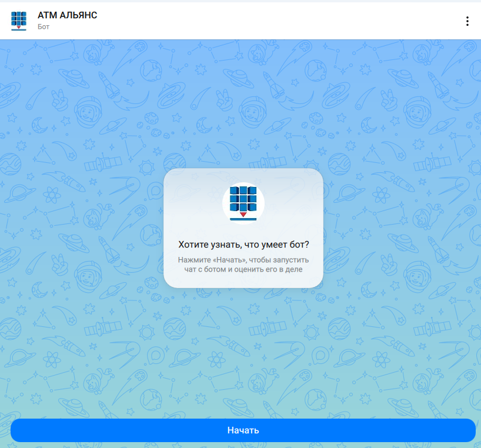Viewport: 481px width, 448px height.
Task: Click the heading Хотите узнать, что умеет бот?
Action: pos(243,245)
